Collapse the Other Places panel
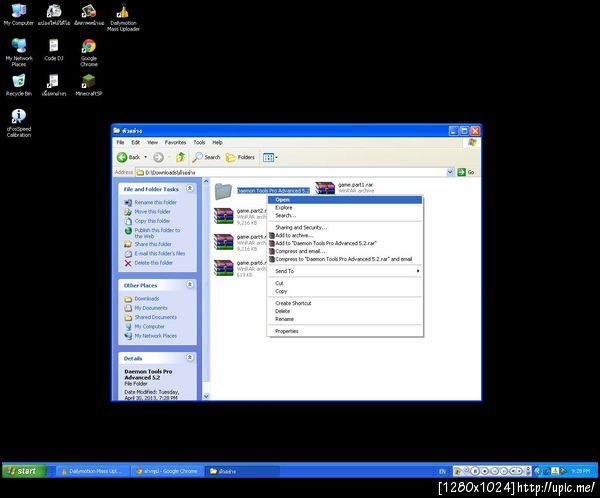This screenshot has width=600, height=498. coord(190,284)
